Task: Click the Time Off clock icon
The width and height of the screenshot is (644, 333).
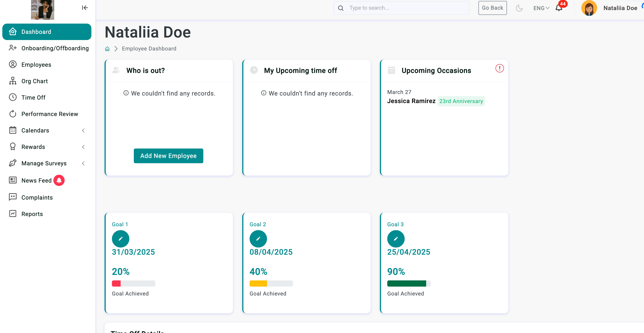Action: [x=13, y=97]
